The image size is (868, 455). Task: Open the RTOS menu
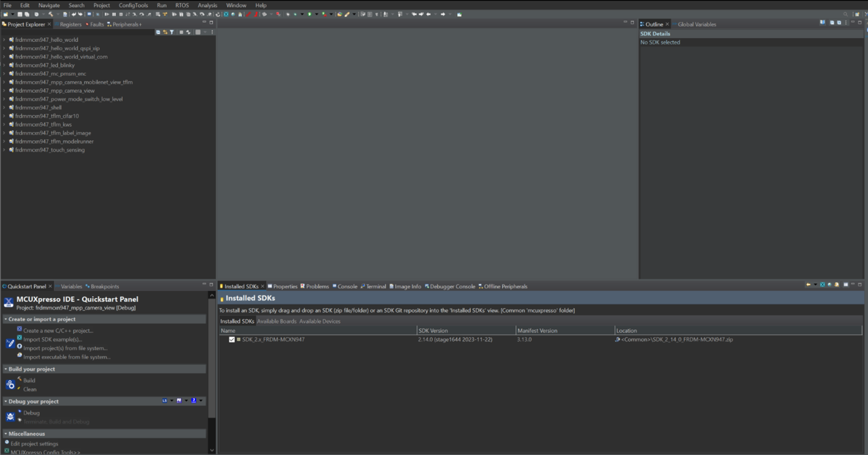182,5
